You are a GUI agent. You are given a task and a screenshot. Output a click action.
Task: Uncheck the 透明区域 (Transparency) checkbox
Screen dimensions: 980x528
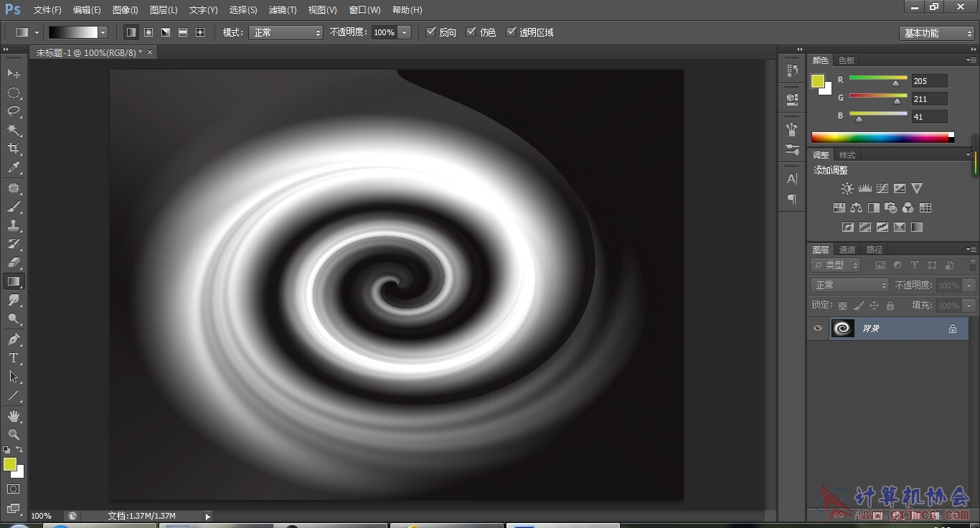pyautogui.click(x=511, y=32)
